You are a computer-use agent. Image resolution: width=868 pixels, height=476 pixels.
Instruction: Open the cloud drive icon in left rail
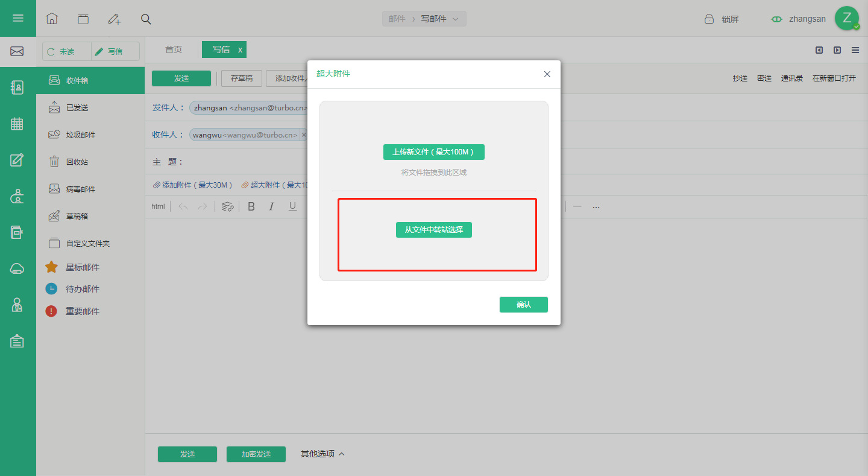point(17,269)
